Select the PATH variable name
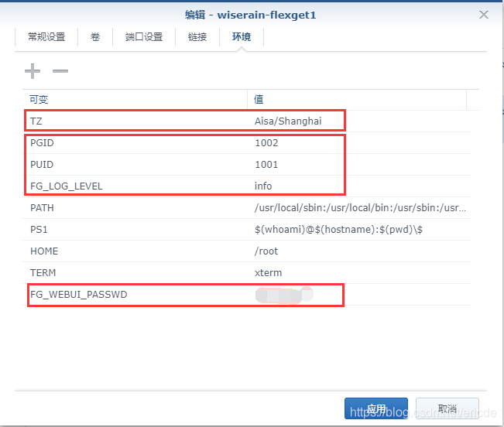This screenshot has width=504, height=427. click(x=42, y=208)
